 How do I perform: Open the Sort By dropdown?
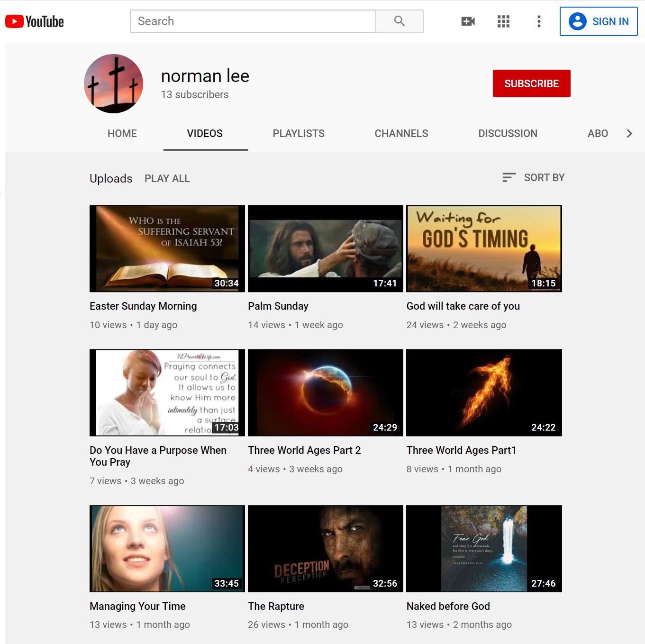[x=534, y=178]
